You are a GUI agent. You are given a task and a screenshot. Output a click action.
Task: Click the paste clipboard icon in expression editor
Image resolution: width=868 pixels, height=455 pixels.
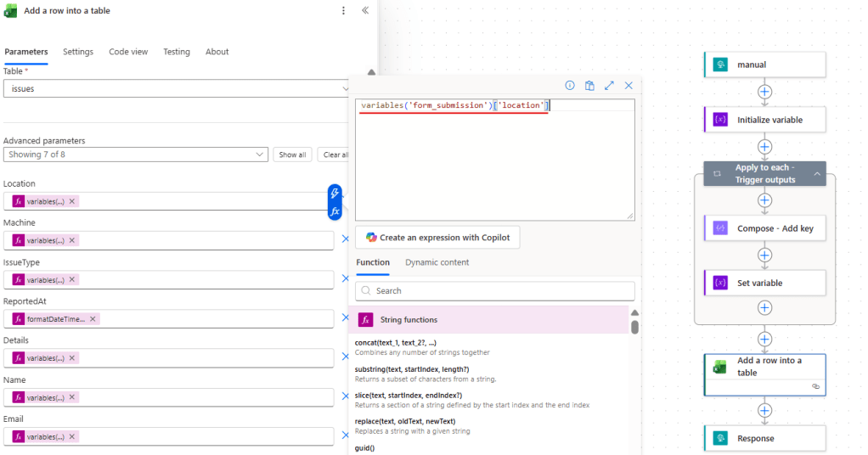(589, 86)
